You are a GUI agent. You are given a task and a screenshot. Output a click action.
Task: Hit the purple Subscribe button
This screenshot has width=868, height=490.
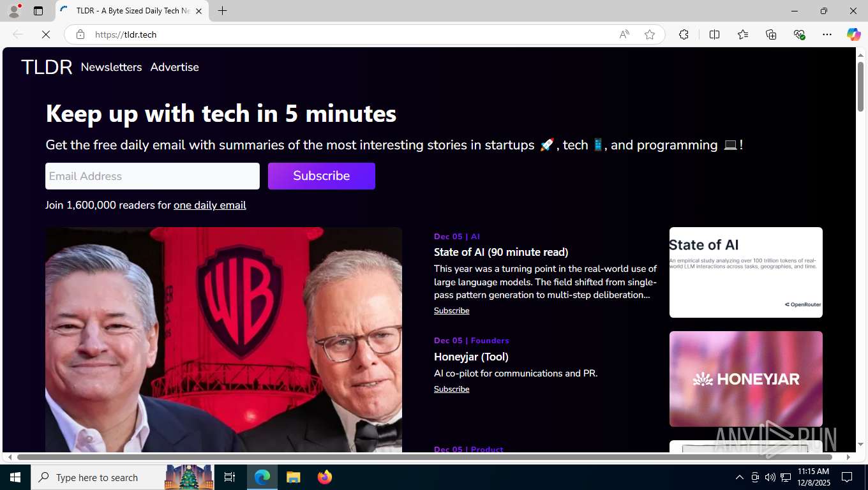[322, 176]
